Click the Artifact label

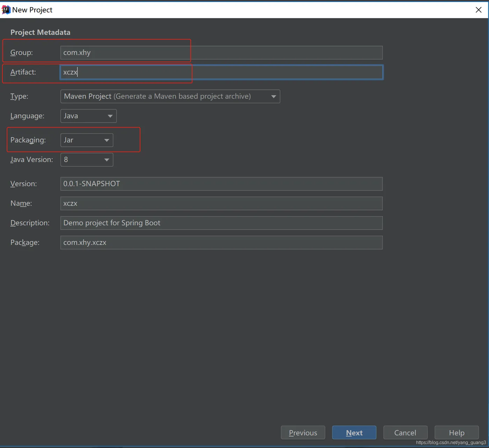(23, 72)
